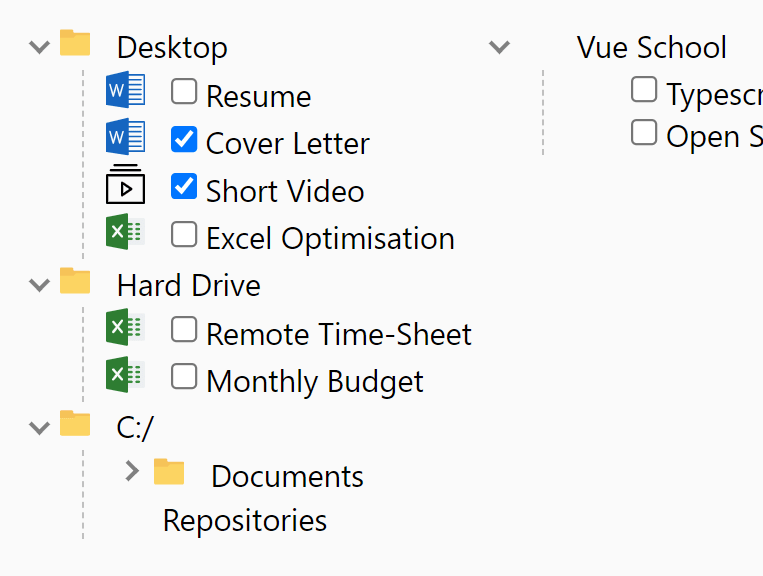Screen dimensions: 763x576
Task: Tick the Excel Optimisation checkbox
Action: click(x=184, y=234)
